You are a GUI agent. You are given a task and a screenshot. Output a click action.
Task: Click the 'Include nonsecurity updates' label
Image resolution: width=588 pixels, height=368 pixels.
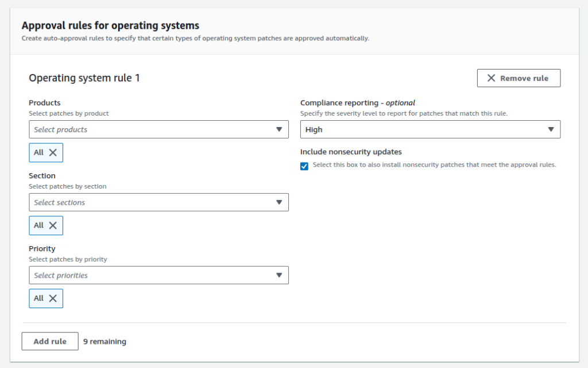pos(351,152)
